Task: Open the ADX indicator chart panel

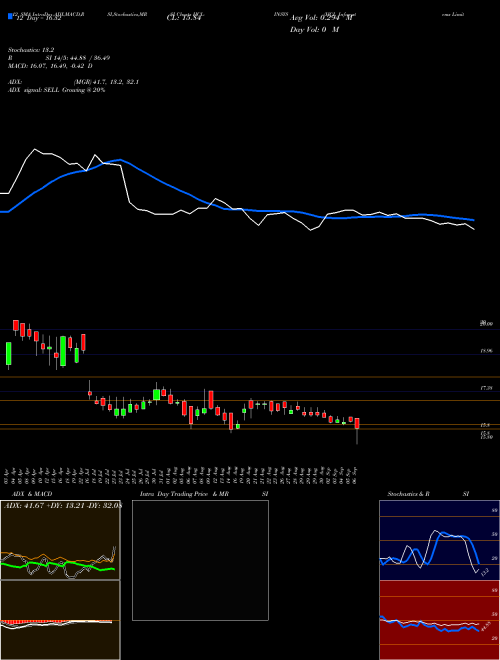Action: 60,540
